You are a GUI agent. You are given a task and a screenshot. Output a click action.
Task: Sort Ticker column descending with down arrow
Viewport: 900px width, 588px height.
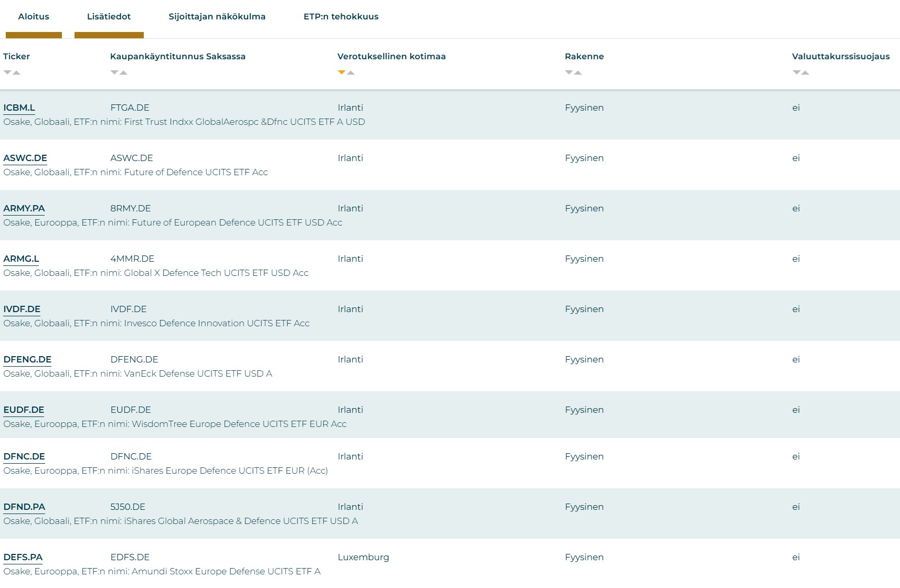tap(7, 72)
